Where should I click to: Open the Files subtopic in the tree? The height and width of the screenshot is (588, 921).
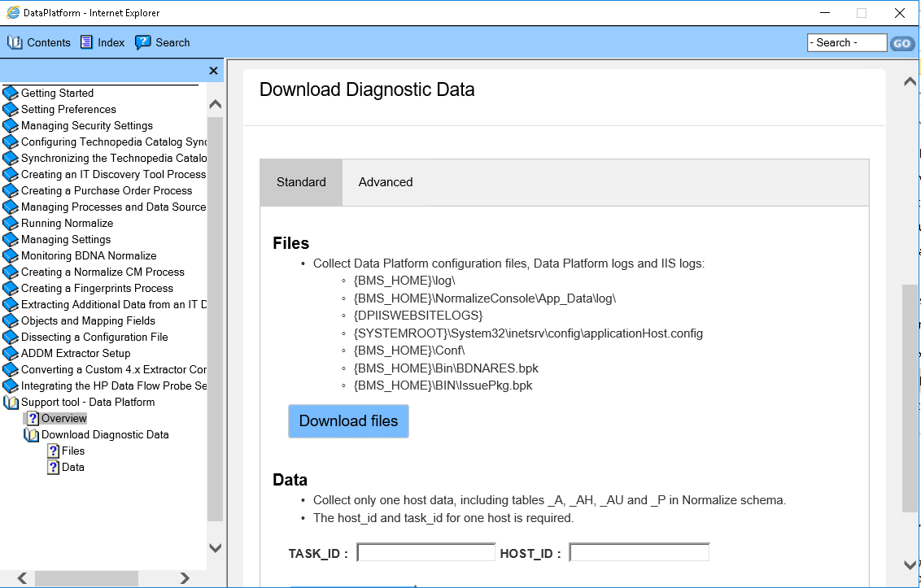tap(73, 451)
